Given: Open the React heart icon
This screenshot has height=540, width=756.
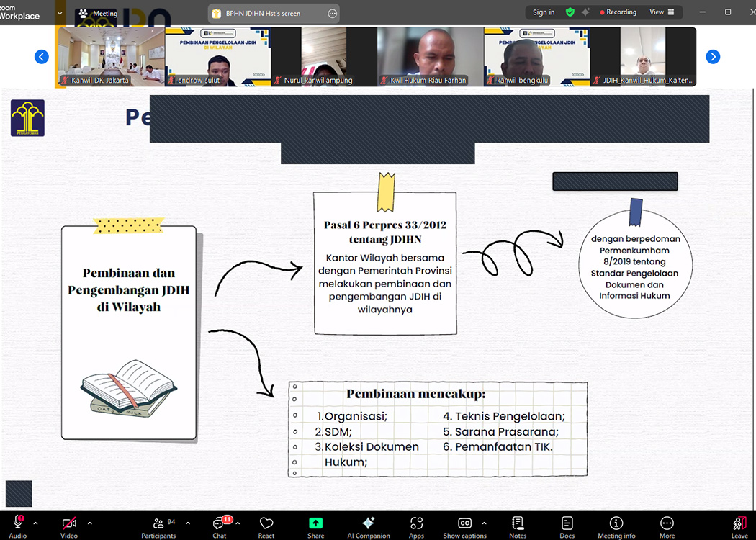Looking at the screenshot, I should pos(266,524).
